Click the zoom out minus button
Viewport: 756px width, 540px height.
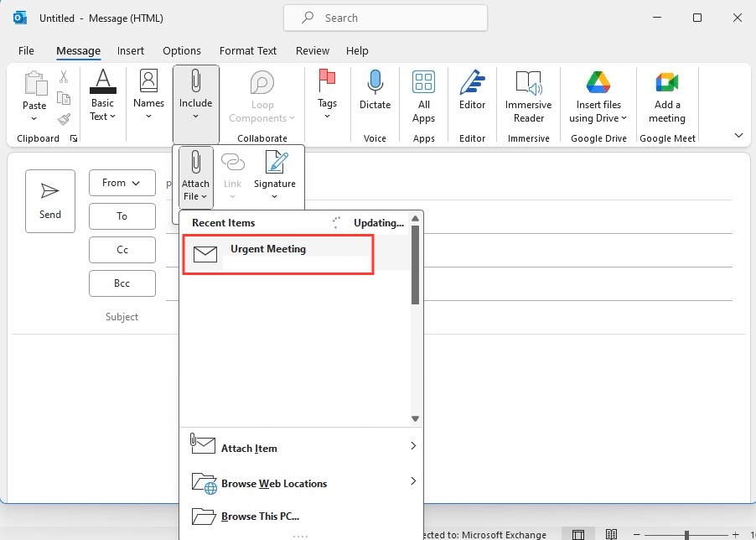(x=636, y=535)
